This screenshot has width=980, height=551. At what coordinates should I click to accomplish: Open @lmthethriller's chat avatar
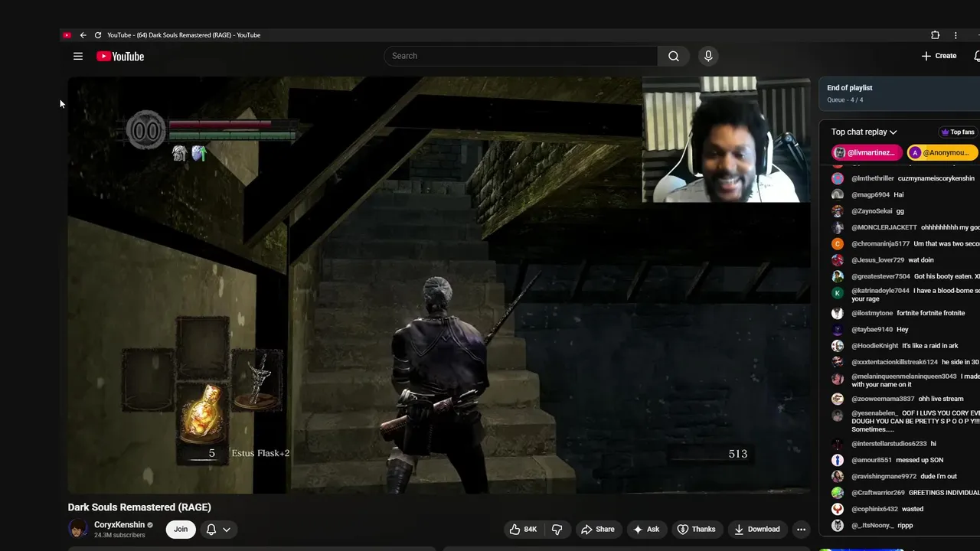tap(838, 178)
